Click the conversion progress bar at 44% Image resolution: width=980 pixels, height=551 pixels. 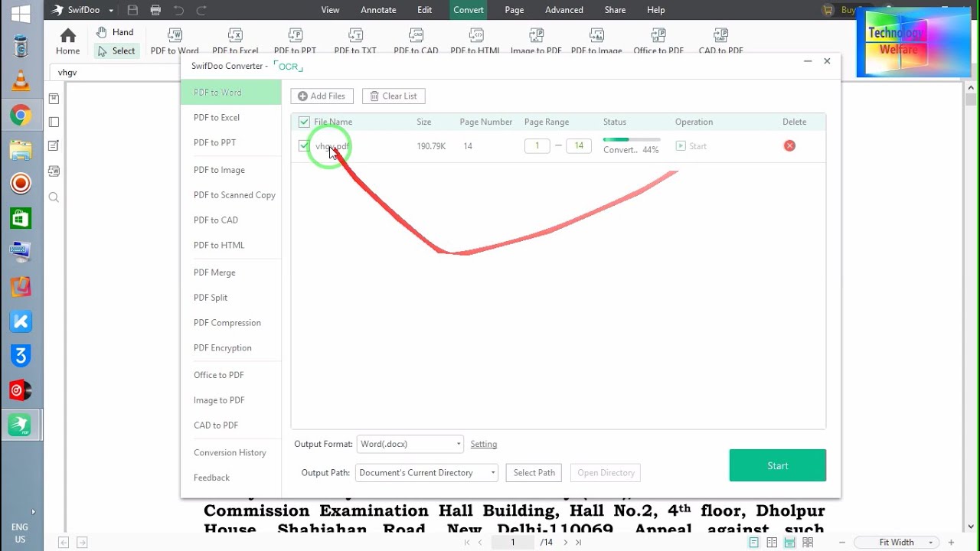point(632,139)
